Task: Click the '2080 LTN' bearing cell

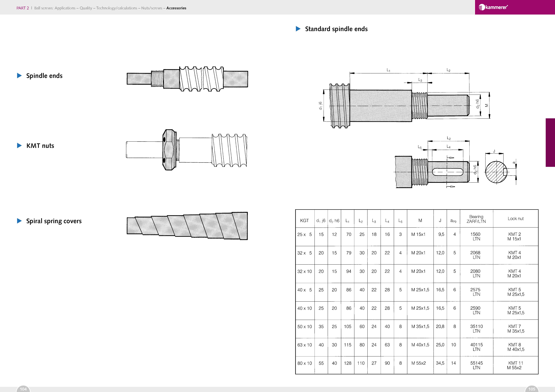Action: (x=475, y=273)
